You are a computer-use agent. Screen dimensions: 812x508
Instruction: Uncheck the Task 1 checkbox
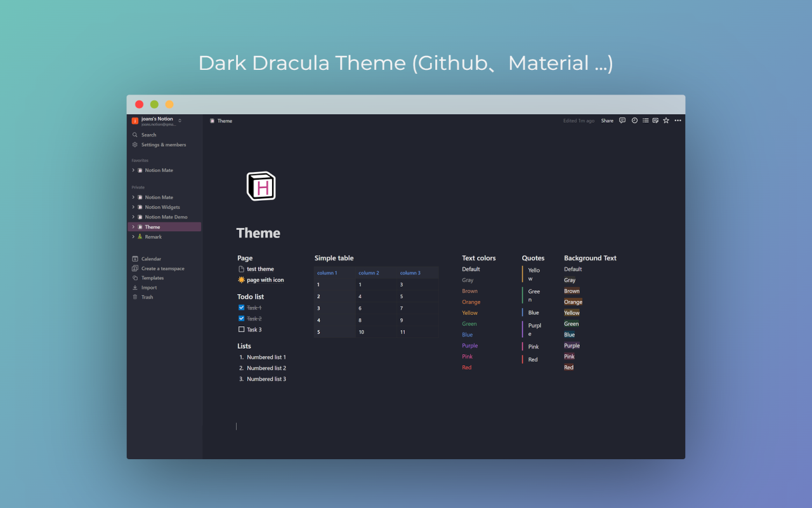(241, 308)
